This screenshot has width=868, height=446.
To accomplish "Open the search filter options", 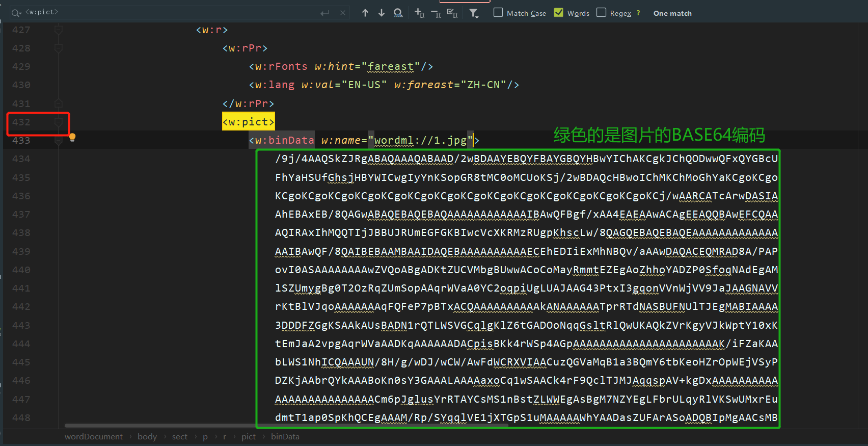I will 474,13.
